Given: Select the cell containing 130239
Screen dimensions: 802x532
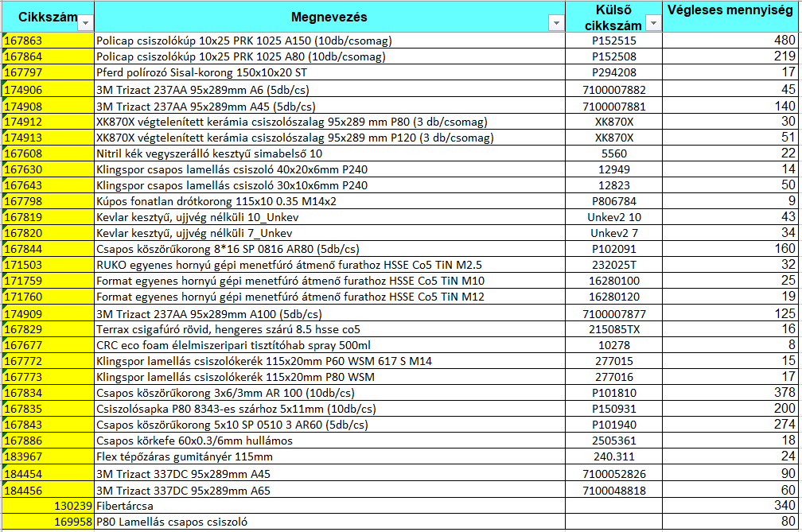Looking at the screenshot, I should [x=48, y=505].
